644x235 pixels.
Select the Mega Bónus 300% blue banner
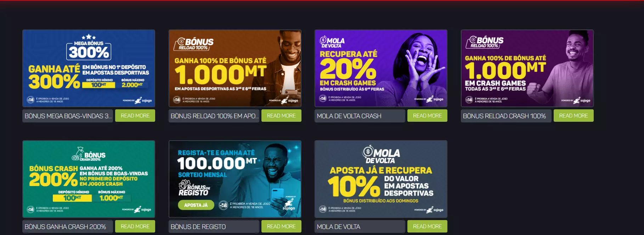tap(89, 68)
